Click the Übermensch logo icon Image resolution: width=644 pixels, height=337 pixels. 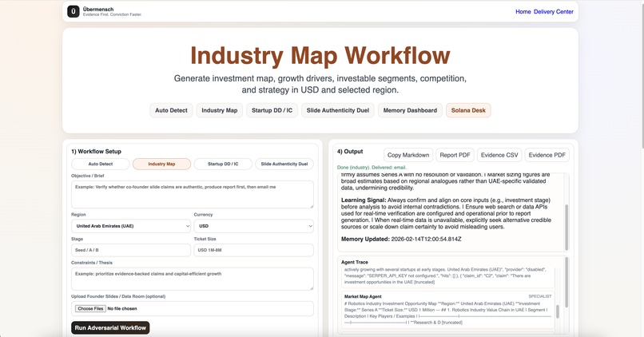point(73,11)
